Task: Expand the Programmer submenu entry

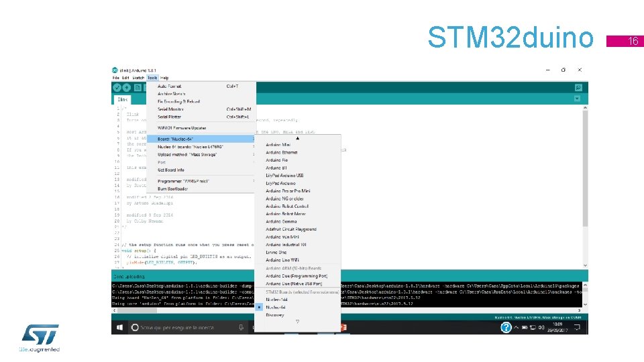Action: (x=201, y=181)
